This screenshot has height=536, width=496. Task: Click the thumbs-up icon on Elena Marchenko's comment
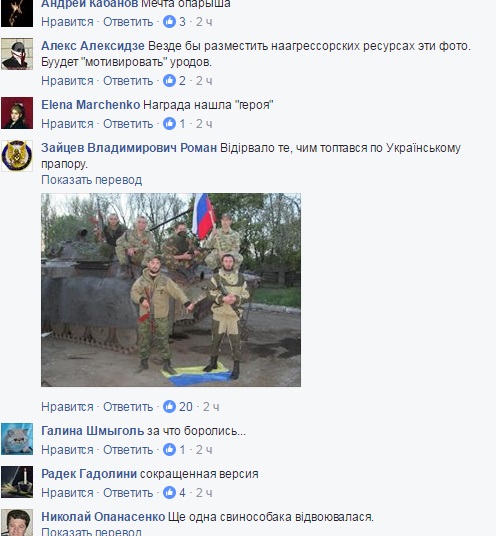tap(169, 123)
